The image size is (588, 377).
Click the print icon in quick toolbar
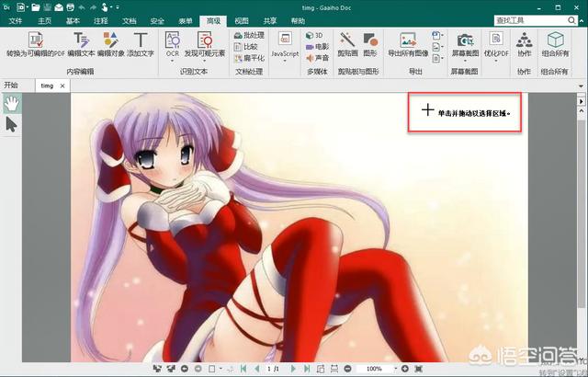coord(70,7)
